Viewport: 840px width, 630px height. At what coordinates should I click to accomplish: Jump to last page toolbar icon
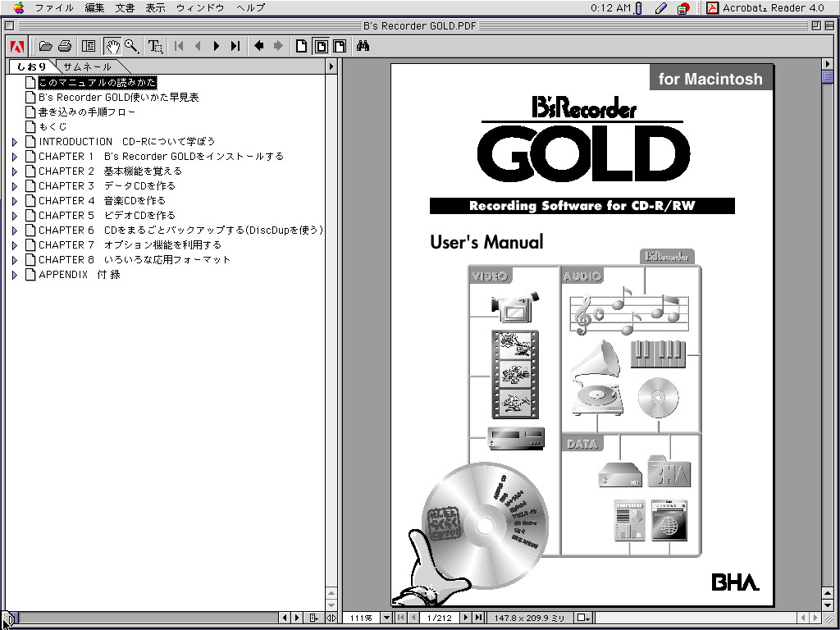click(235, 46)
